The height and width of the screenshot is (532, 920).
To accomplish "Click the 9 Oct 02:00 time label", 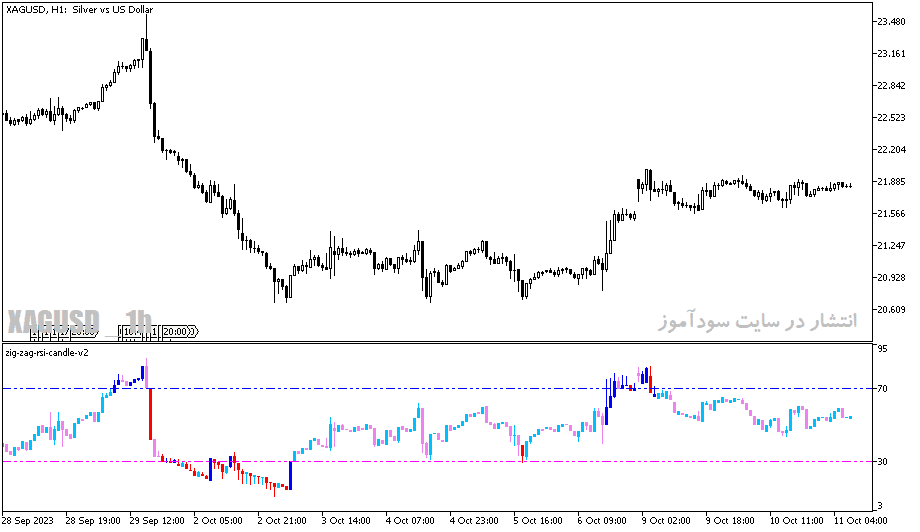I will click(665, 520).
